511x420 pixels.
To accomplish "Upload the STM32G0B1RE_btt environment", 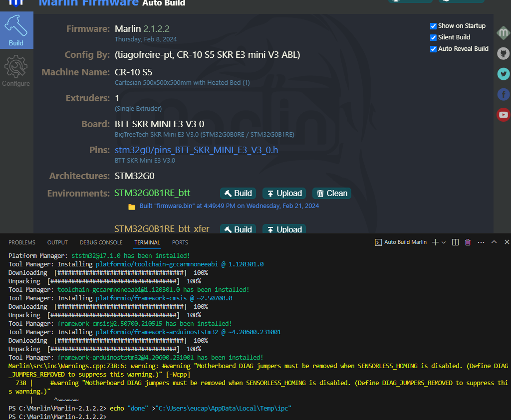I will (x=284, y=193).
